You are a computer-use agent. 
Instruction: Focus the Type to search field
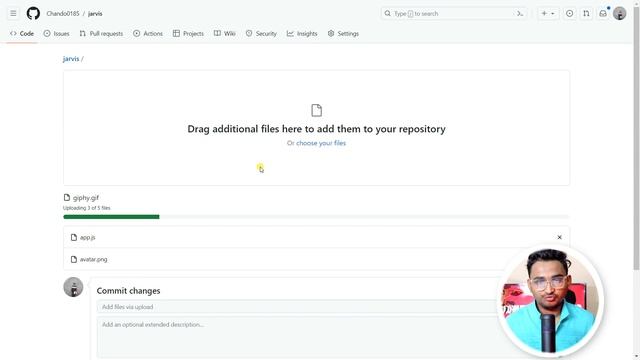pyautogui.click(x=453, y=13)
